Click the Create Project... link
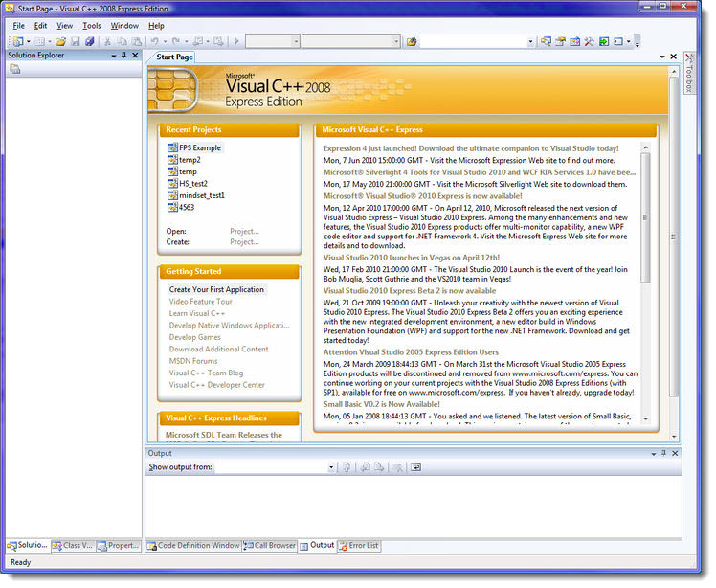The height and width of the screenshot is (588, 716). 244,242
